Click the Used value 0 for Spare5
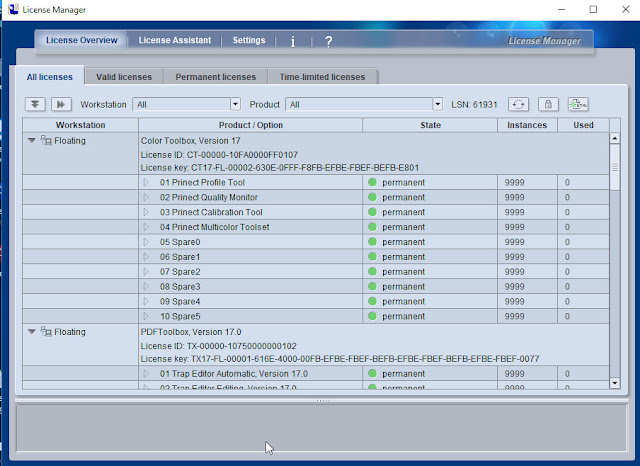The image size is (640, 466). 567,316
